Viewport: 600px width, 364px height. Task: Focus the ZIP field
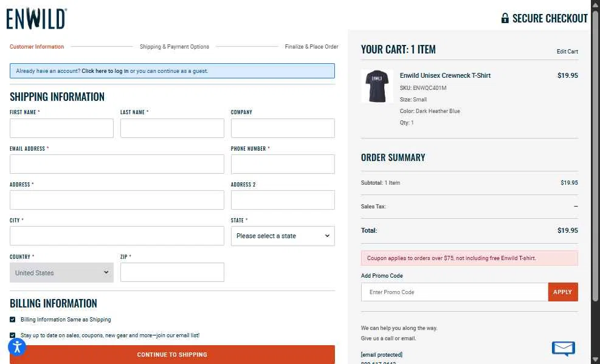pos(172,272)
